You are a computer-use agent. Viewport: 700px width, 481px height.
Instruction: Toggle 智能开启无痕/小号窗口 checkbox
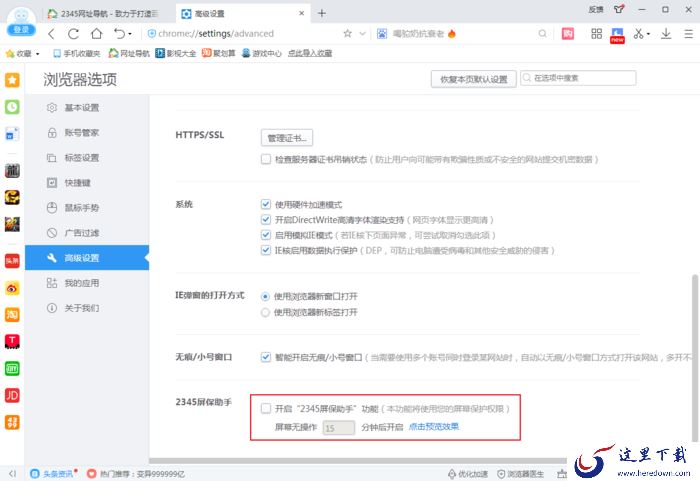tap(266, 357)
